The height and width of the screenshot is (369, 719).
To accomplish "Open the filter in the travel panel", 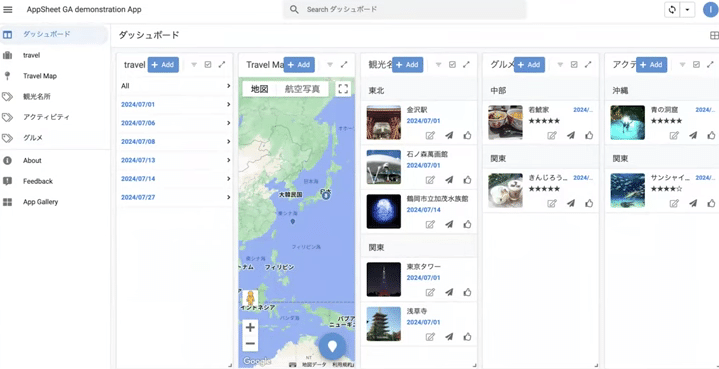I will tap(194, 65).
